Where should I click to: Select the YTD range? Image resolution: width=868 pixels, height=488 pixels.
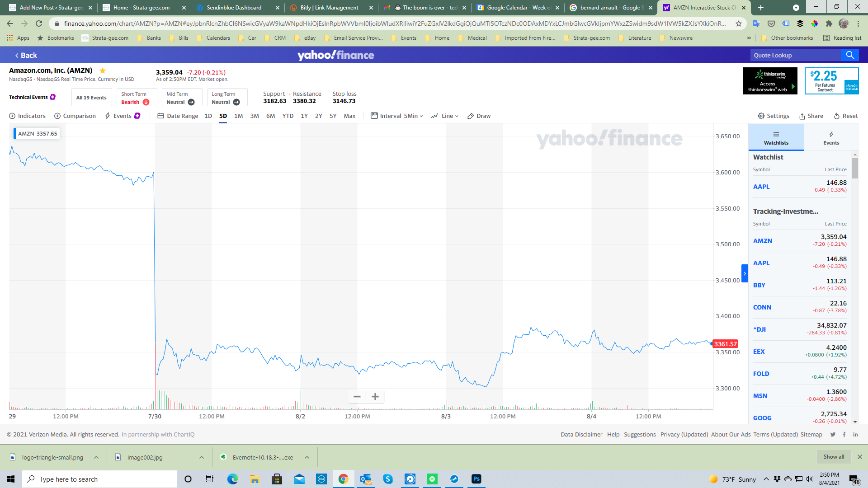click(288, 116)
